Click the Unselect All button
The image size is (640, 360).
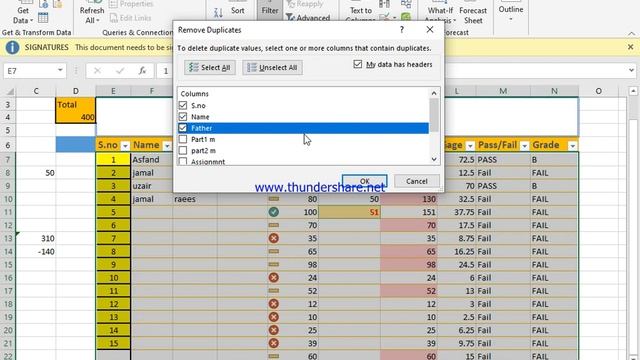click(272, 67)
